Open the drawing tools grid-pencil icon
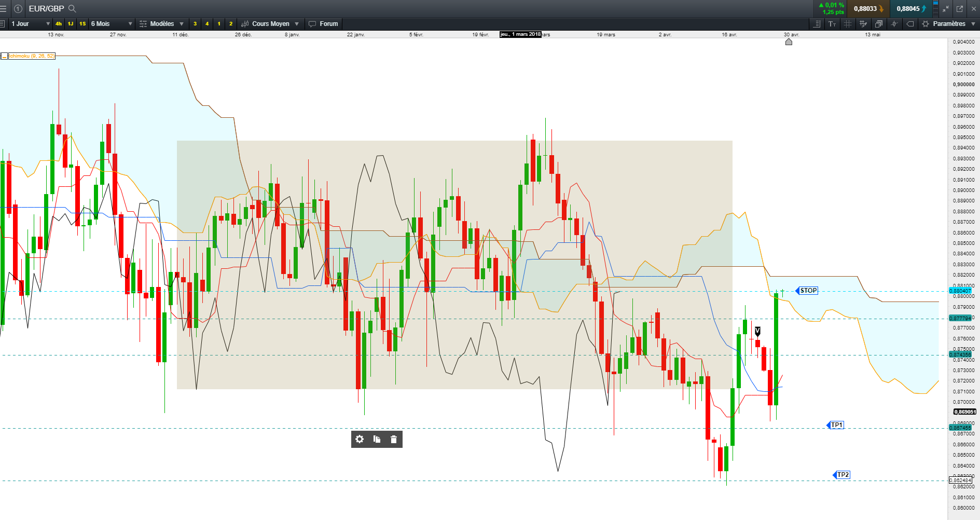 (x=863, y=24)
